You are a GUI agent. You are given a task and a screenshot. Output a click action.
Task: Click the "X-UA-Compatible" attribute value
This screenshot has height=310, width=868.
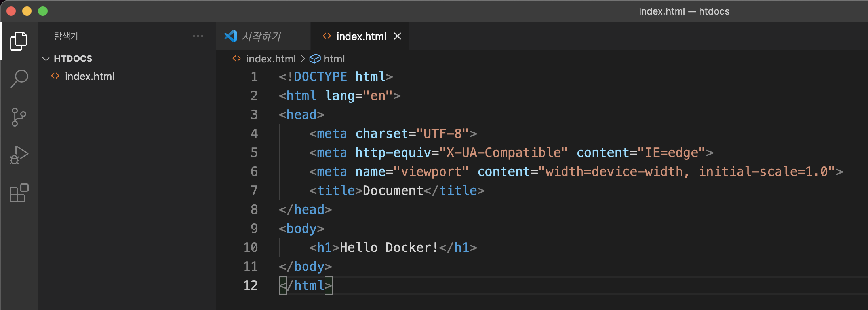[x=504, y=153]
